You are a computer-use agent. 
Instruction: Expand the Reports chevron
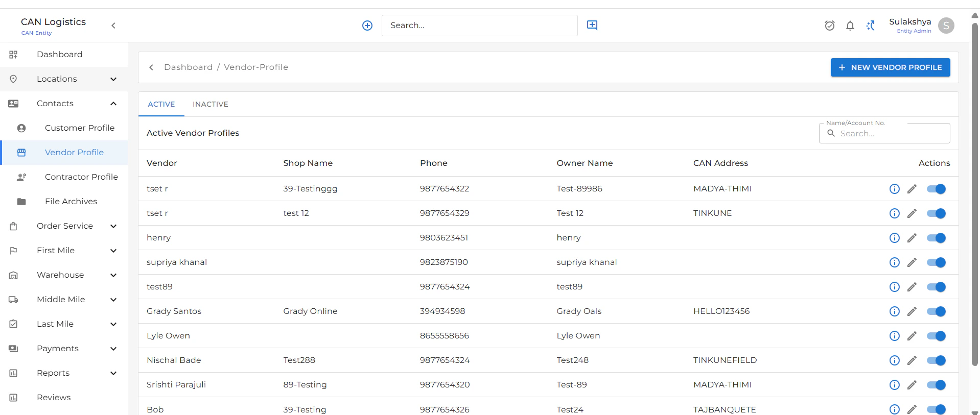click(x=113, y=373)
